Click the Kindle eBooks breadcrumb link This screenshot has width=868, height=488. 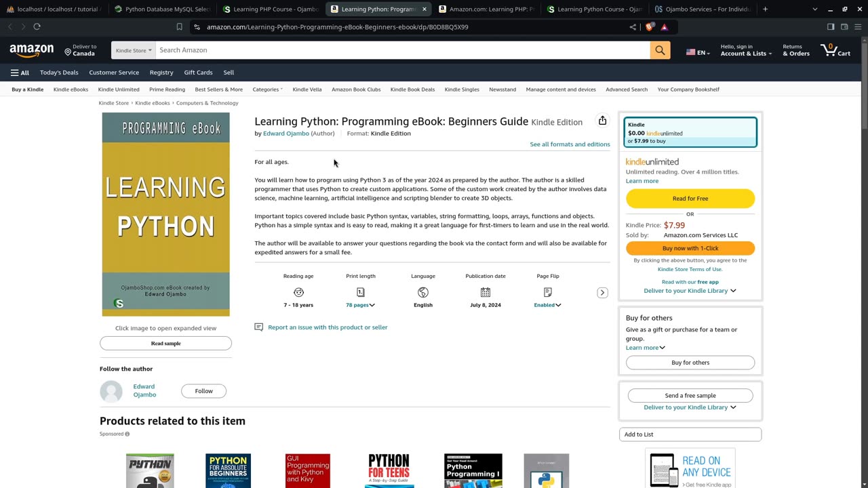[x=153, y=103]
